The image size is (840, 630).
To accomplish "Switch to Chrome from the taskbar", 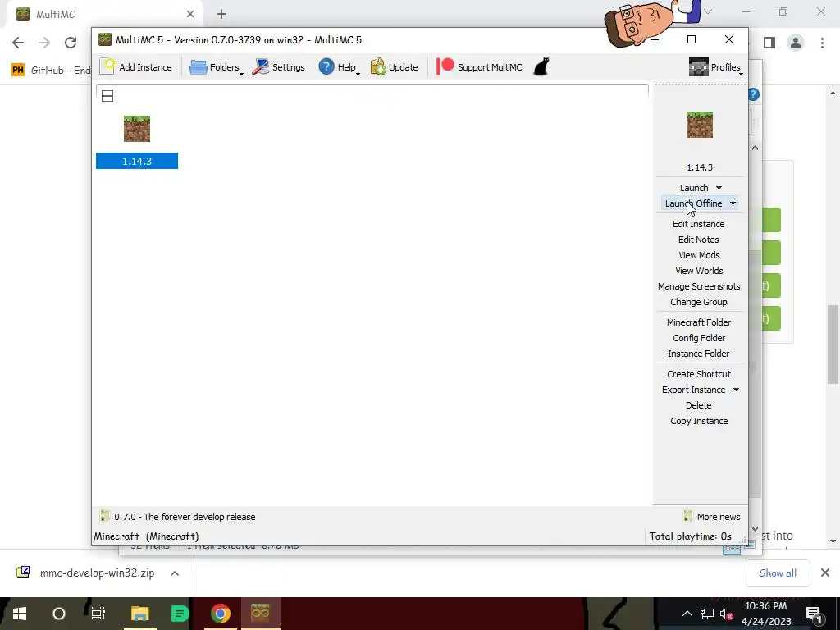I will coord(220,614).
